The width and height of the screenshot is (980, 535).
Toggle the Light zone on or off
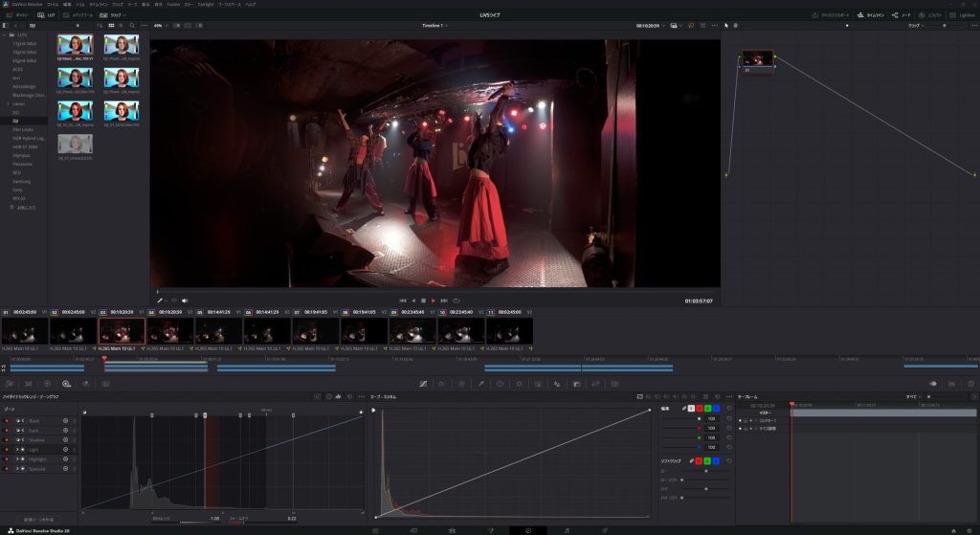(x=7, y=450)
